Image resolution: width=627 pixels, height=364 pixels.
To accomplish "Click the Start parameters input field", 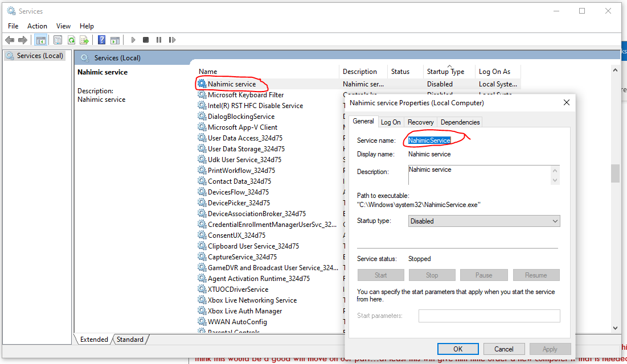I will point(489,316).
